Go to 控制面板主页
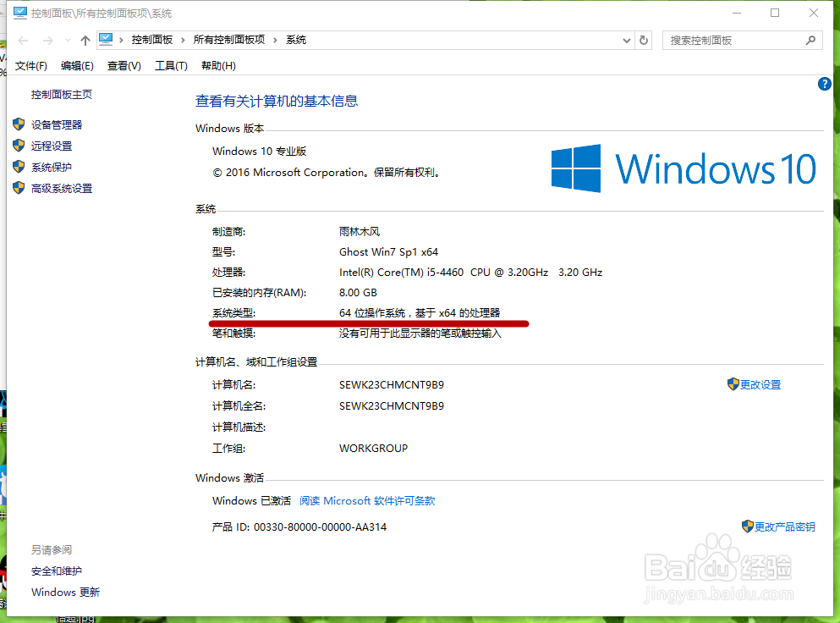Viewport: 840px width, 623px height. pyautogui.click(x=62, y=94)
